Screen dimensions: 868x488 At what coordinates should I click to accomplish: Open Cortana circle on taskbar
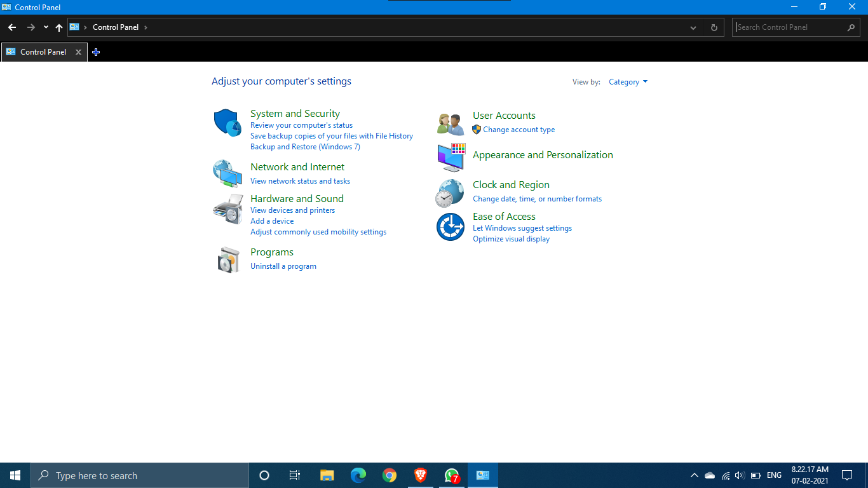(x=264, y=475)
